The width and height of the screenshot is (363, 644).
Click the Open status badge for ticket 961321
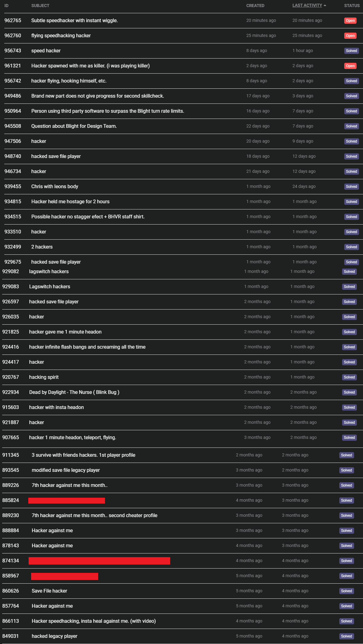350,66
